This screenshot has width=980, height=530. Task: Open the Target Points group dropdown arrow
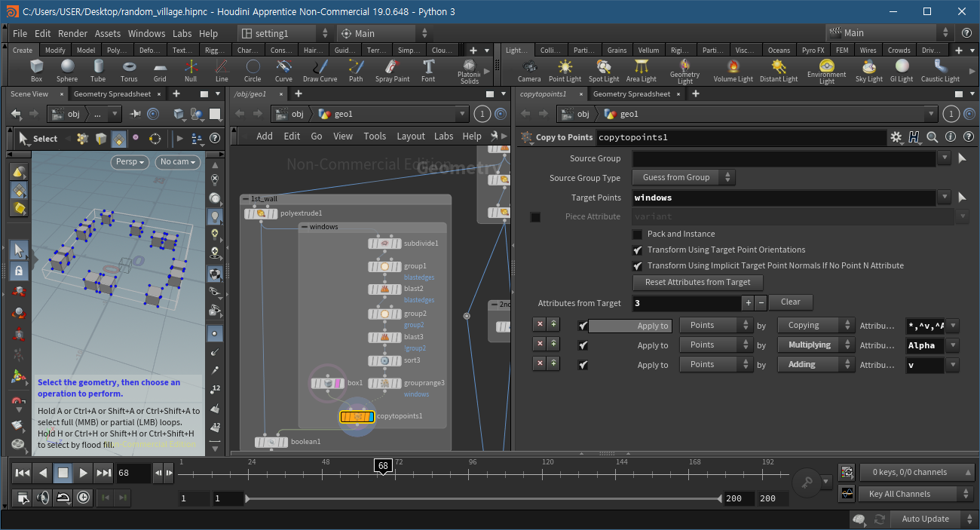pos(945,198)
